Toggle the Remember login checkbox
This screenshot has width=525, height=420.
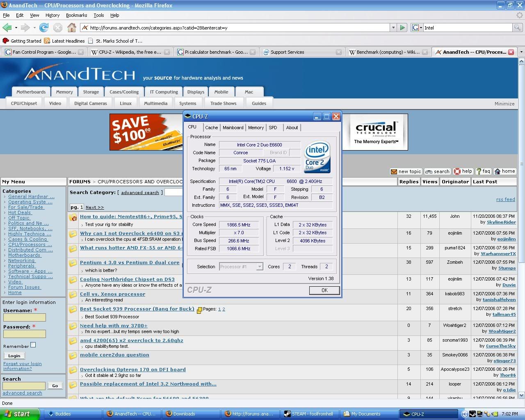33,345
